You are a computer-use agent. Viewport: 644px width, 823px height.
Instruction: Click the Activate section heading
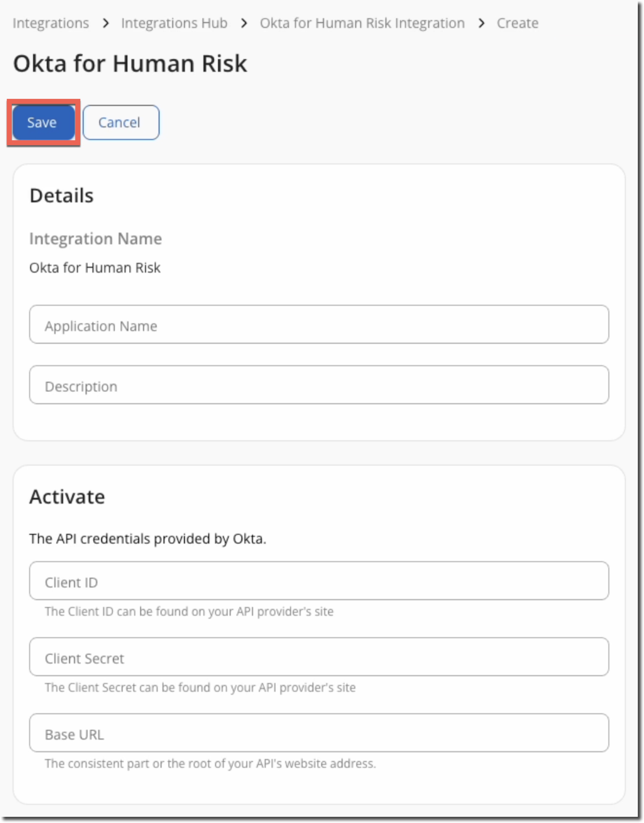coord(67,496)
